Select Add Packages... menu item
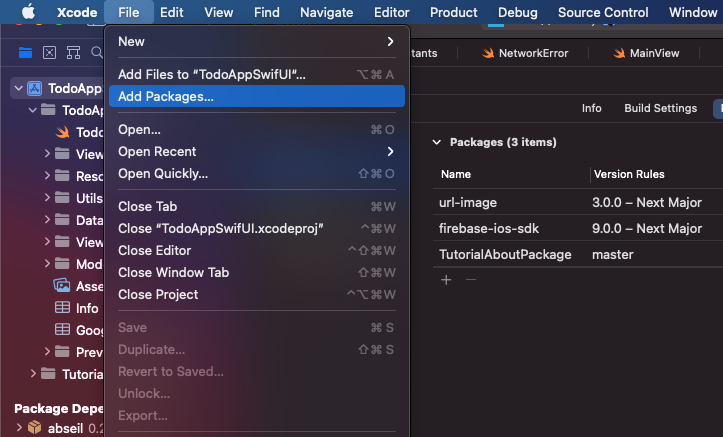The image size is (723, 437). [x=257, y=96]
